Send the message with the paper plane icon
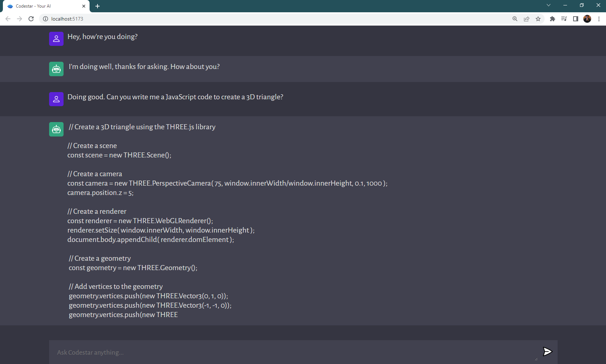This screenshot has height=364, width=606. click(547, 351)
